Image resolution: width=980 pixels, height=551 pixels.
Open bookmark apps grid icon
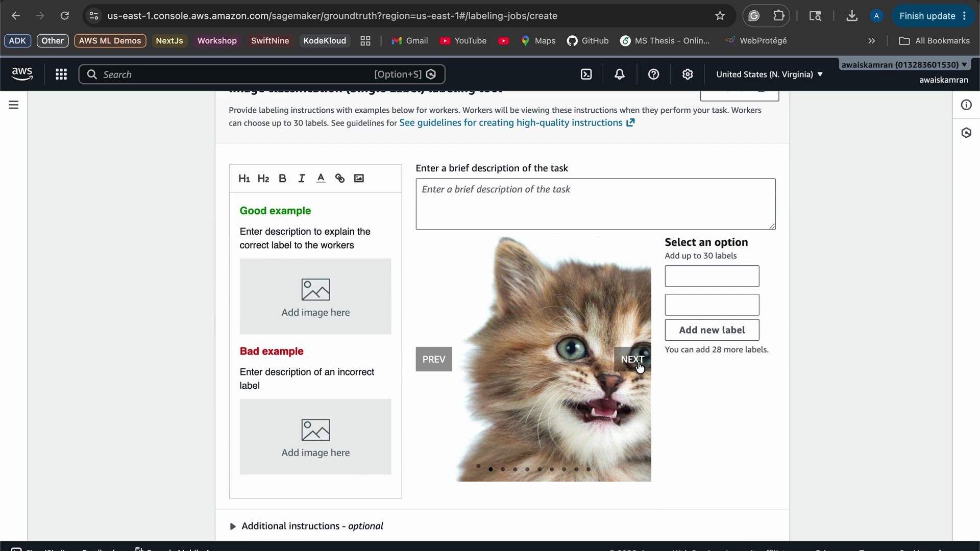coord(365,41)
